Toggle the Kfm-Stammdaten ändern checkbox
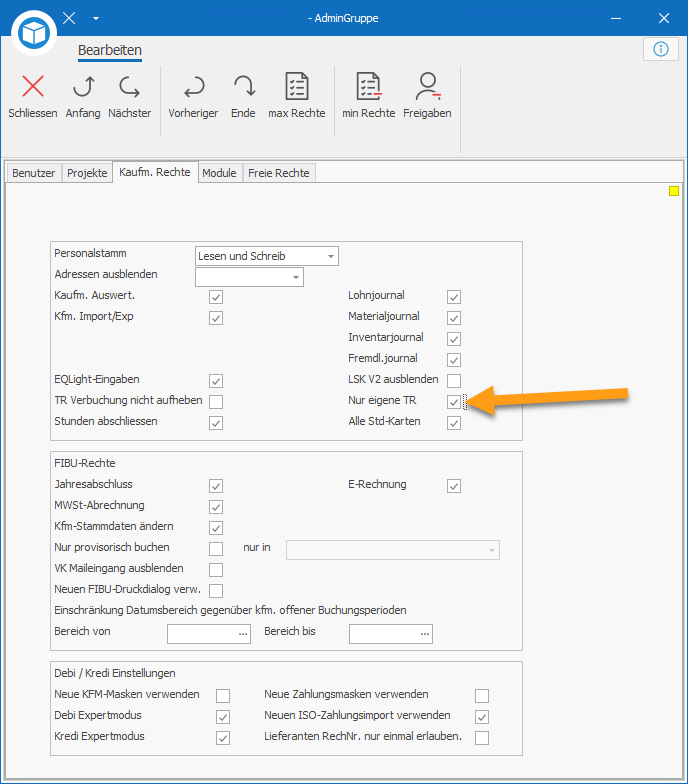This screenshot has height=784, width=688. 216,528
